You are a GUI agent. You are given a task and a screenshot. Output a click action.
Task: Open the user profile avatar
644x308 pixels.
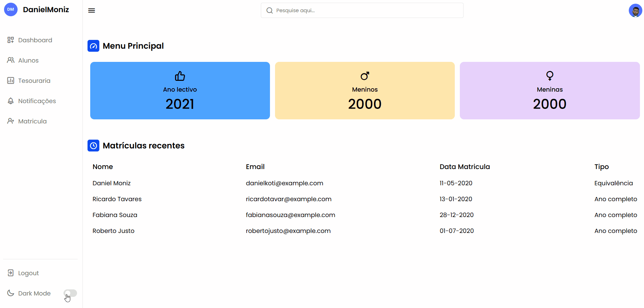pos(635,10)
